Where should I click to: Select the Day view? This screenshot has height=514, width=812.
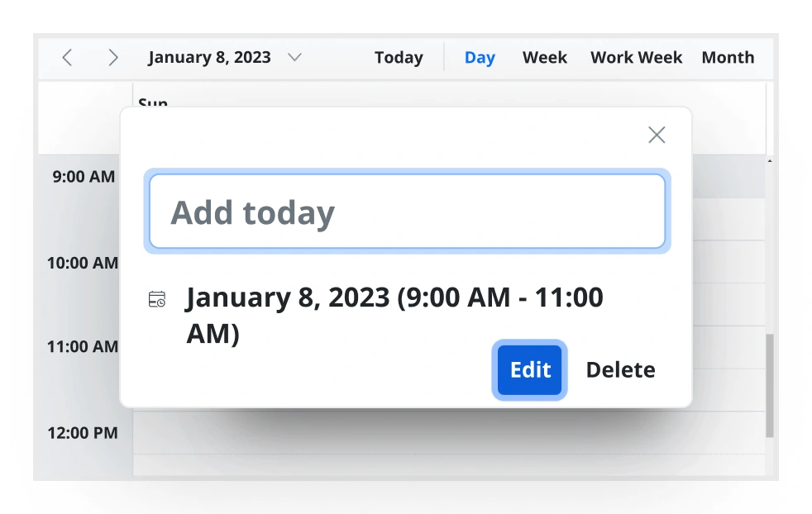[x=480, y=57]
